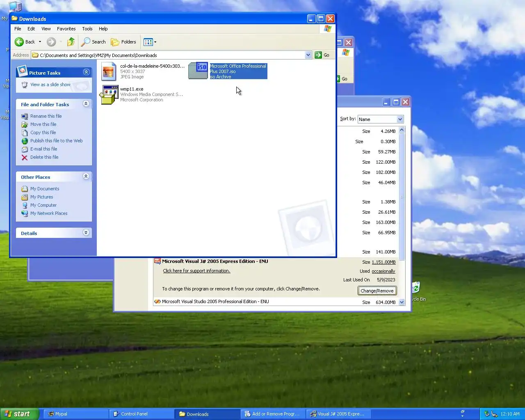Click the View as a slide show icon
This screenshot has height=420, width=525.
tap(25, 84)
